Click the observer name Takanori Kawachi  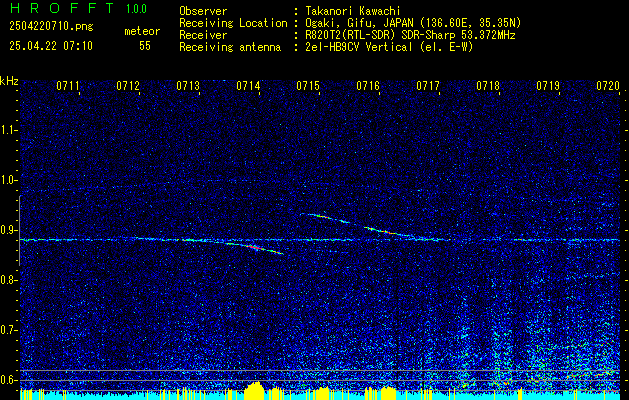[x=353, y=12]
